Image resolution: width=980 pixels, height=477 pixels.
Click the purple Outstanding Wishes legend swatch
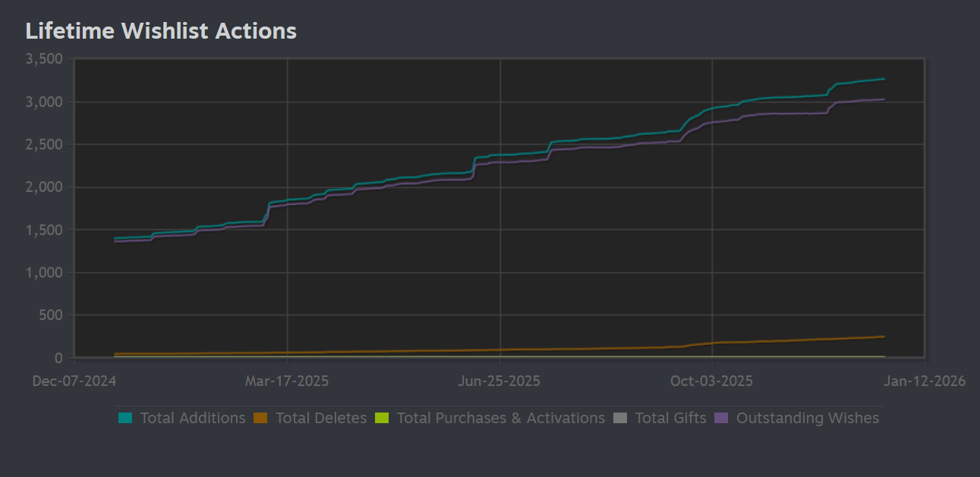pyautogui.click(x=722, y=418)
